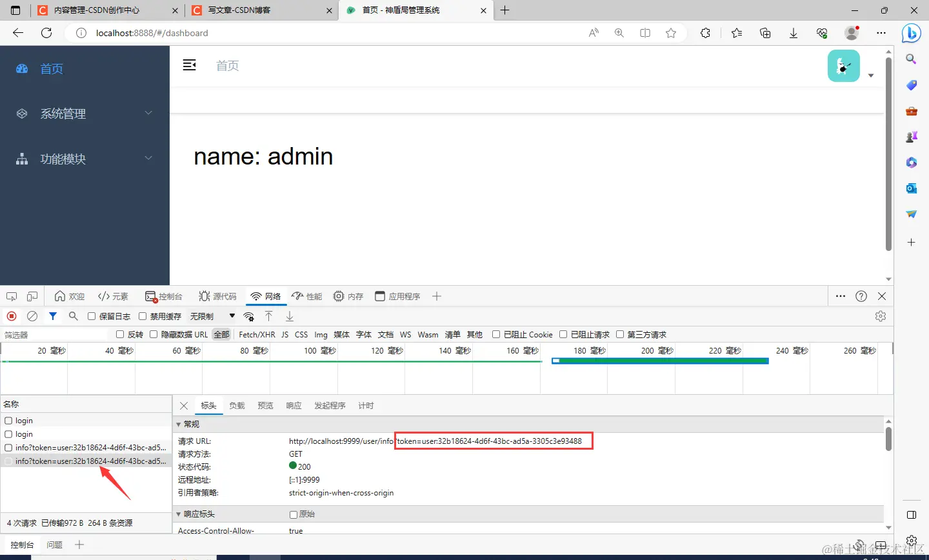929x560 pixels.
Task: Select the inspect element picker icon
Action: 12,296
